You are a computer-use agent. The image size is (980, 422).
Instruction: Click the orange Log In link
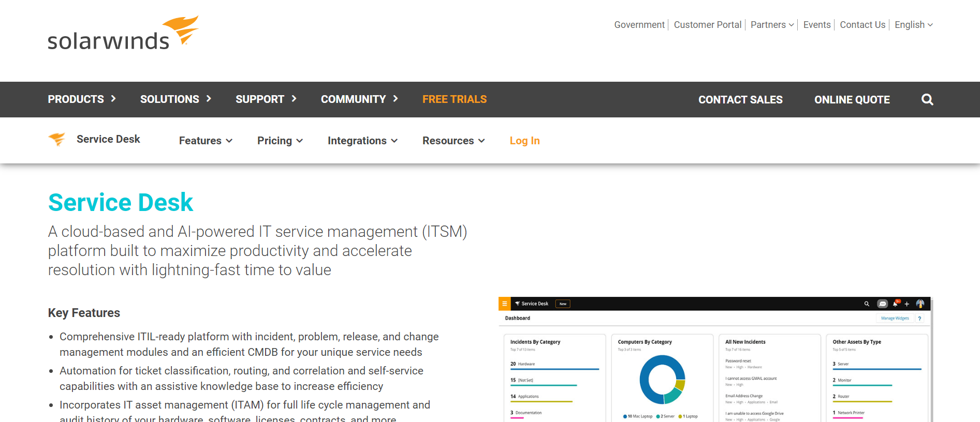click(x=524, y=141)
